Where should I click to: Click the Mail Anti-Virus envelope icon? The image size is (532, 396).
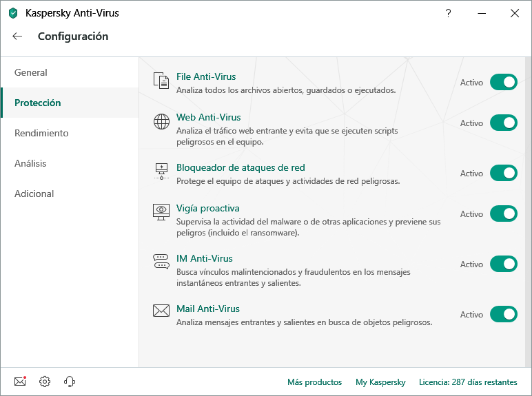click(161, 311)
